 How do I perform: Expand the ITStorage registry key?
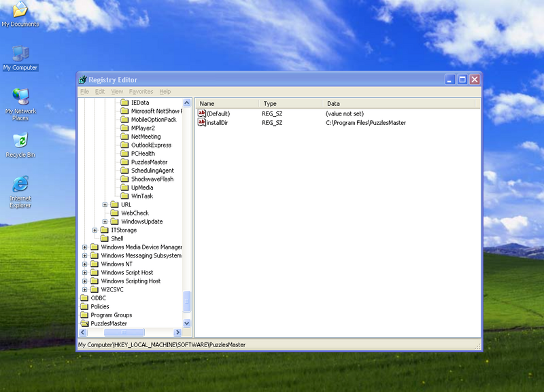coord(95,230)
